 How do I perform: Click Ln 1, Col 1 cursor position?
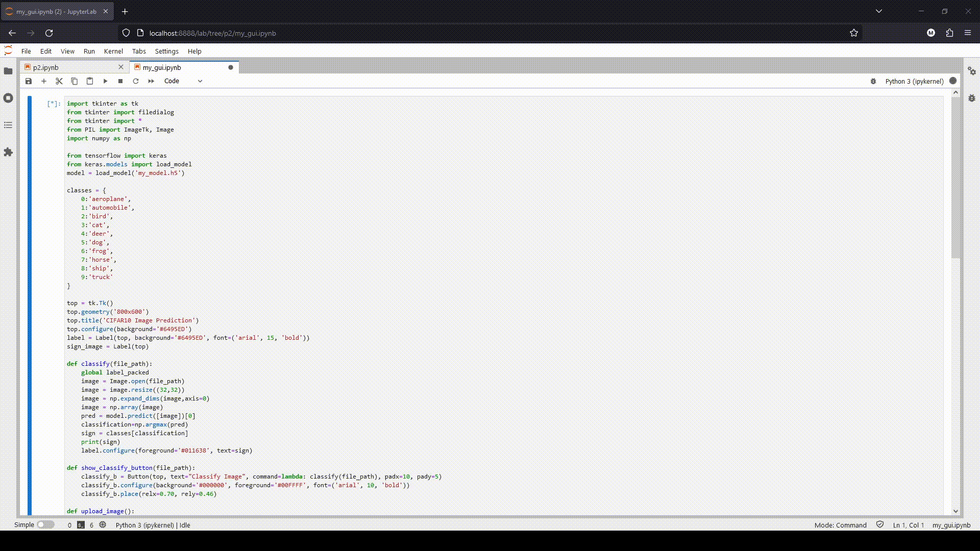909,525
